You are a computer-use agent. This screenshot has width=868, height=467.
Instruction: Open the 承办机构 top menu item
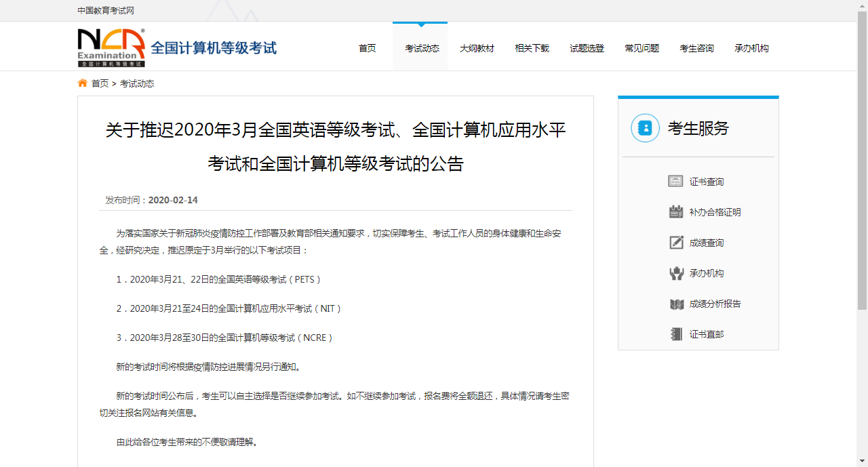pos(751,48)
